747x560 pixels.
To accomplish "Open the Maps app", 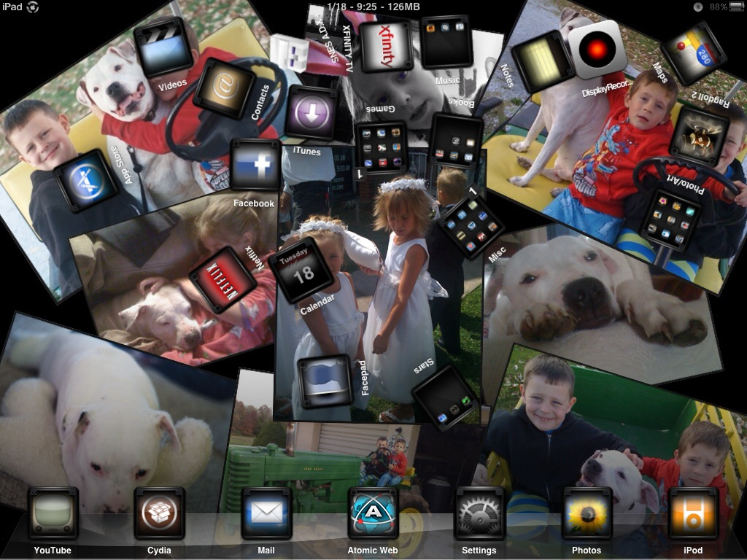I will 693,53.
